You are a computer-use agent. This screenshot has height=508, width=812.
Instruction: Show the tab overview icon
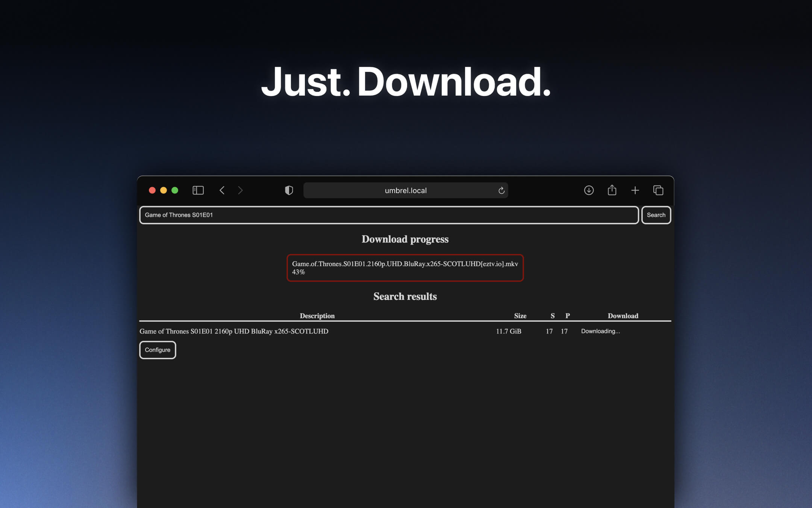(658, 190)
